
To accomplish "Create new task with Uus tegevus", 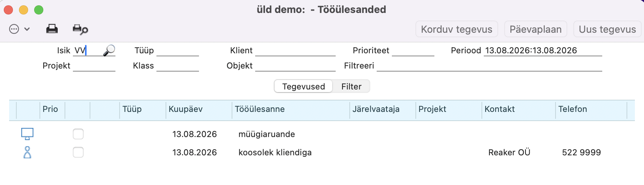I will click(607, 29).
